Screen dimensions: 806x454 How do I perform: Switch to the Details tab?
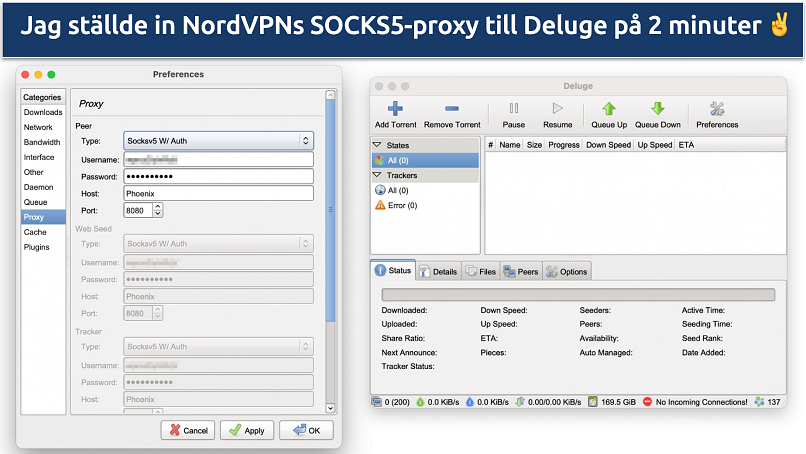(438, 271)
